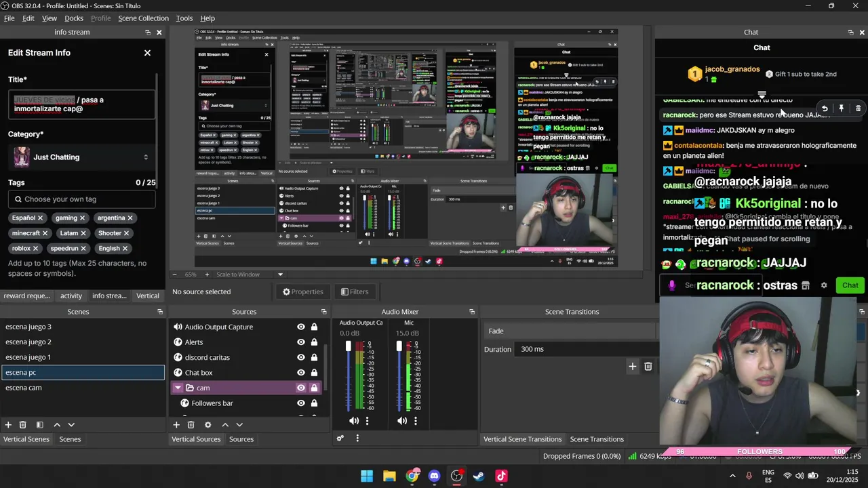Screen dimensions: 868x488
Task: Add a scene transition with plus icon
Action: pos(632,367)
